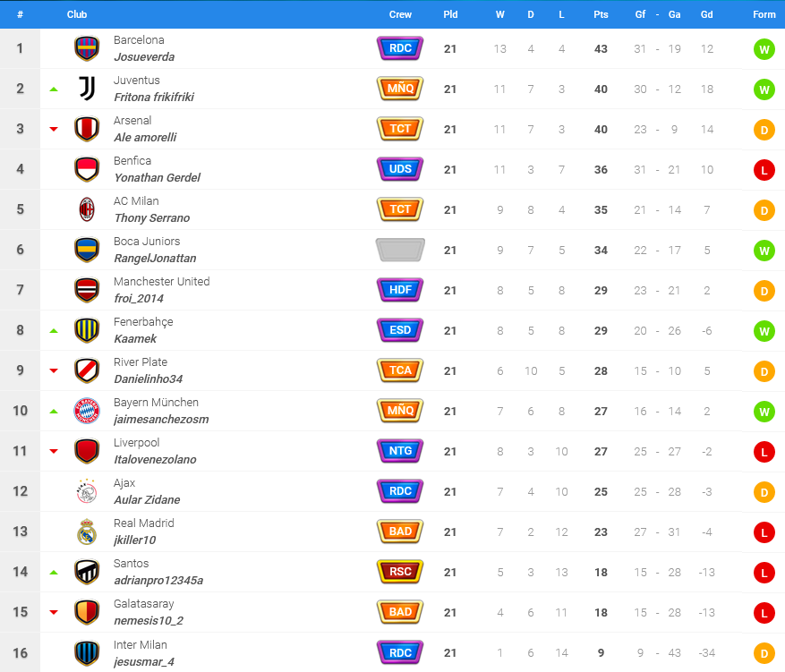
Task: Open manager Josueverda's profile link
Action: (144, 57)
